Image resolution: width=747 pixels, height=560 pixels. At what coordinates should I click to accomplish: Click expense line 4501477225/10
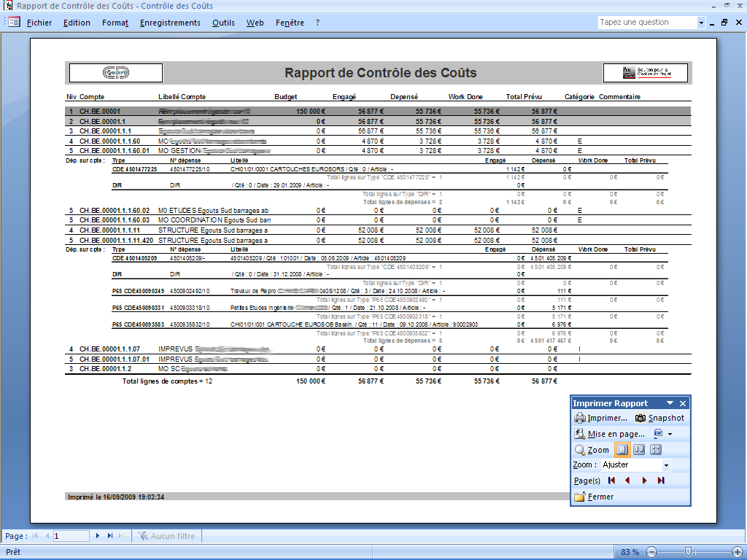pos(390,169)
